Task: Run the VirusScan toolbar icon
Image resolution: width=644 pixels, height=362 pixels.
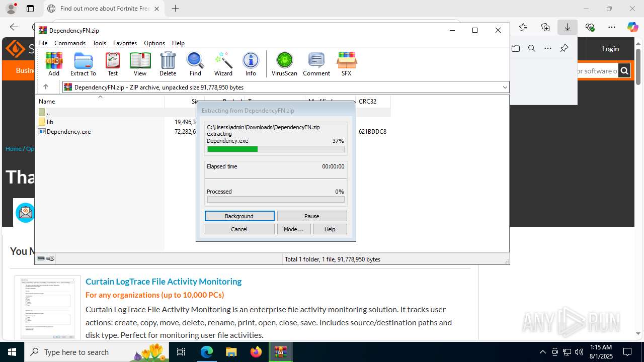Action: 284,64
